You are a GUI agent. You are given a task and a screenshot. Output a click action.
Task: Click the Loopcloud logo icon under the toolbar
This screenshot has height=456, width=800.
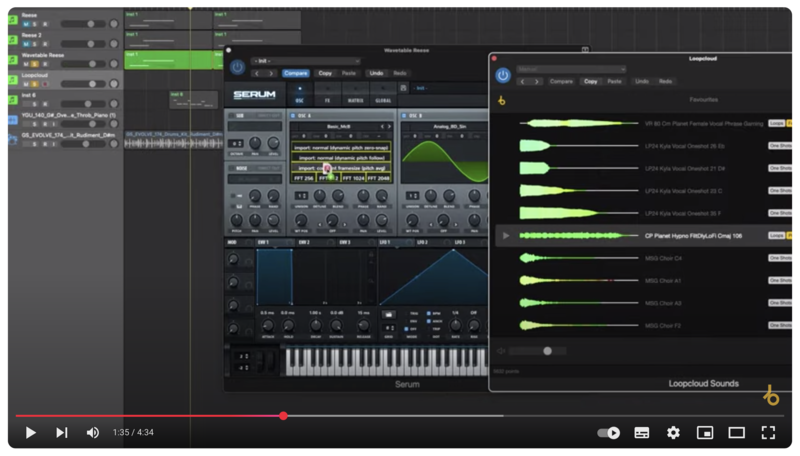point(502,100)
